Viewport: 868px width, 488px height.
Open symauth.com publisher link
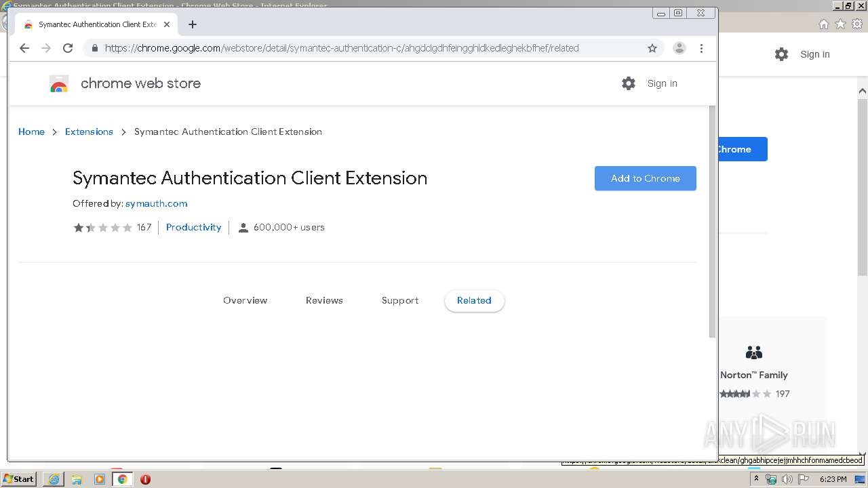156,203
